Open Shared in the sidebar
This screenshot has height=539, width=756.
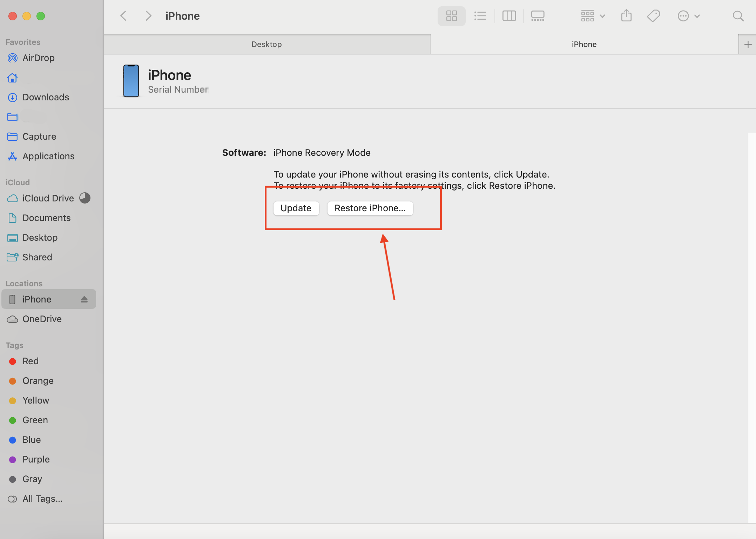49,257
